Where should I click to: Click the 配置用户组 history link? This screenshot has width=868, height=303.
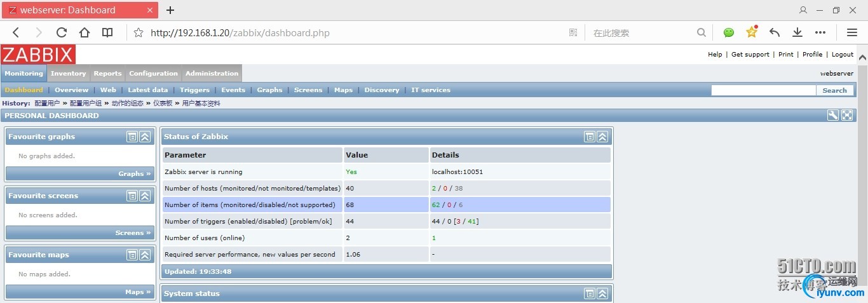(86, 103)
